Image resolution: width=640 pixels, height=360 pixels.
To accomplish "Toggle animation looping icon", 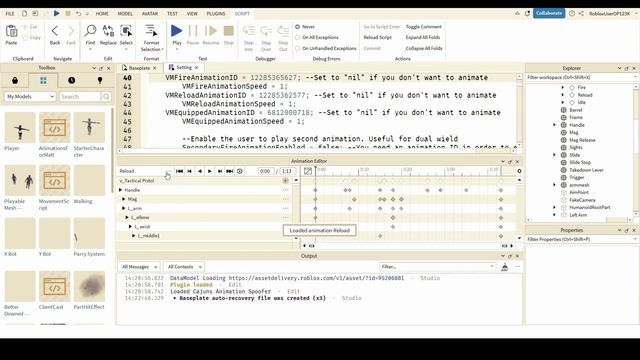I will (x=240, y=171).
